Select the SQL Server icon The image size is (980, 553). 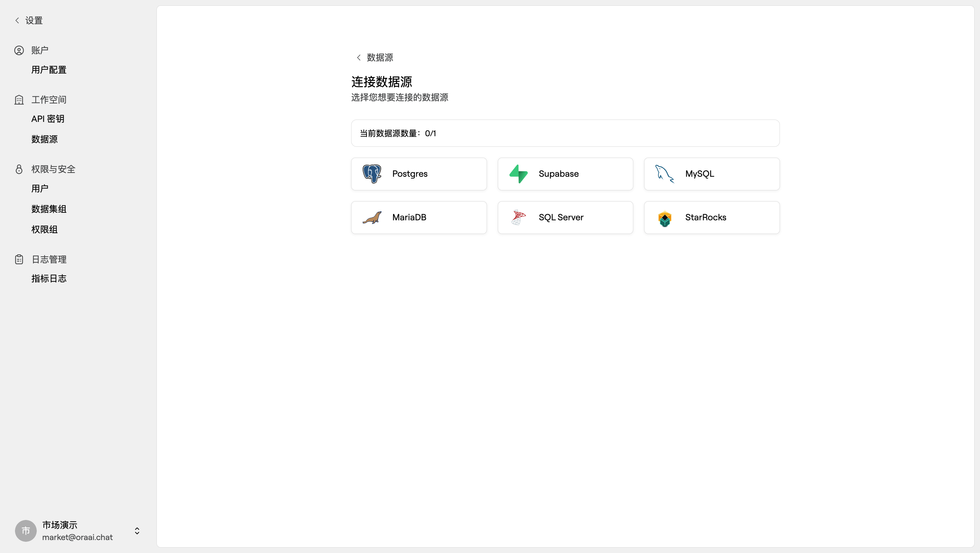click(x=518, y=217)
